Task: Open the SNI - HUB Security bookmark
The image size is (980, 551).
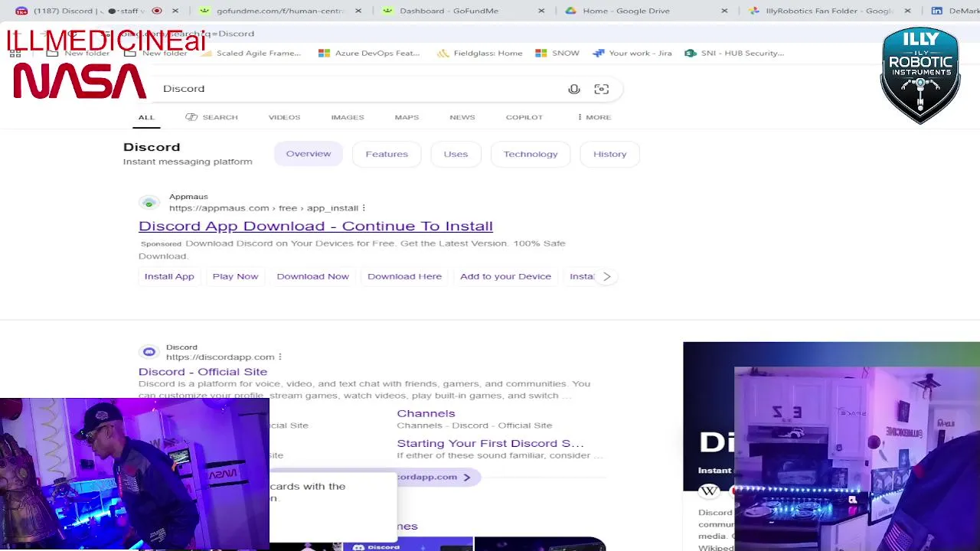Action: tap(734, 53)
